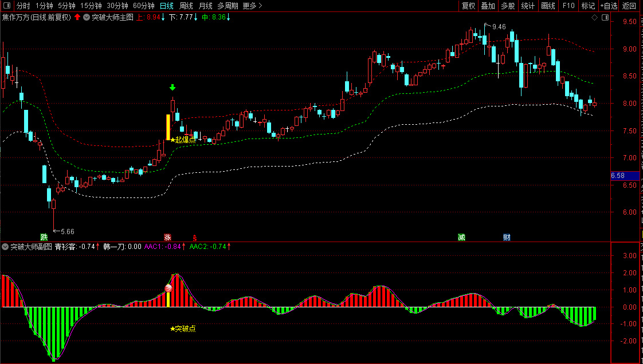Click the green 跌 event marker
Image resolution: width=643 pixels, height=364 pixels.
click(44, 237)
